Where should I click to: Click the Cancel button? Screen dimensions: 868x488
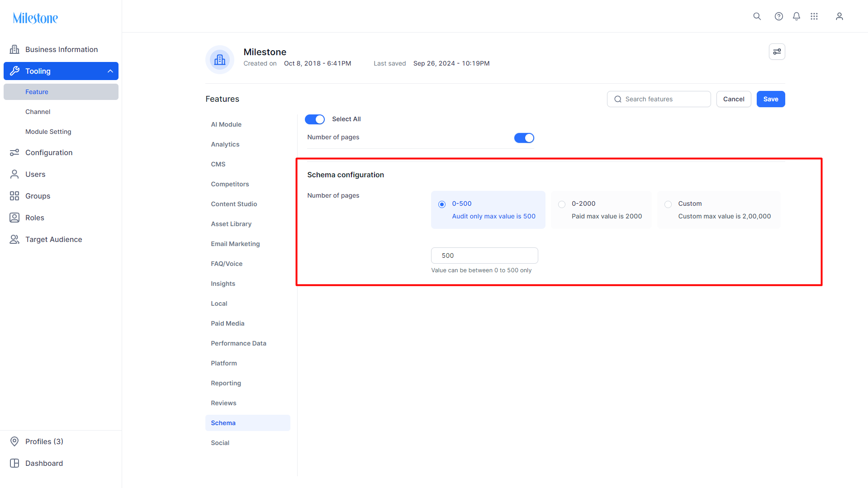tap(734, 99)
